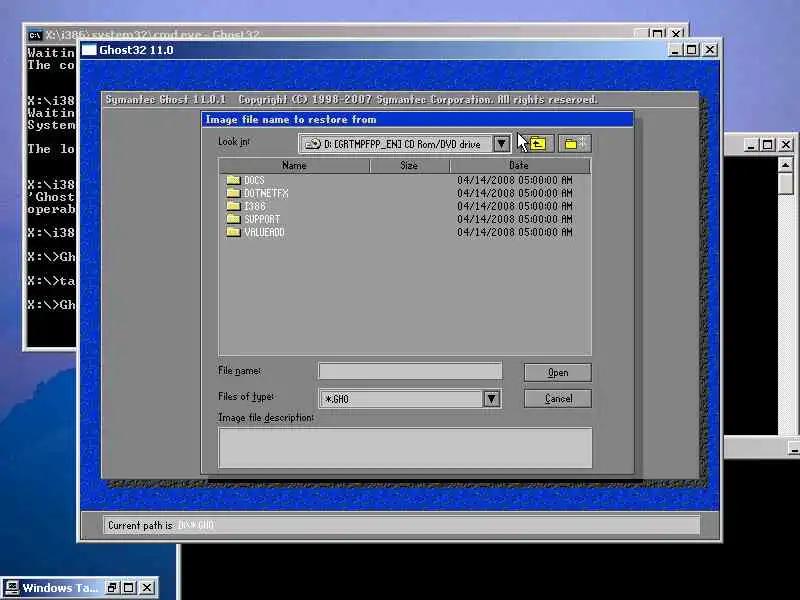The image size is (800, 600).
Task: Restore the Windows Task taskbar window
Action: pyautogui.click(x=111, y=588)
